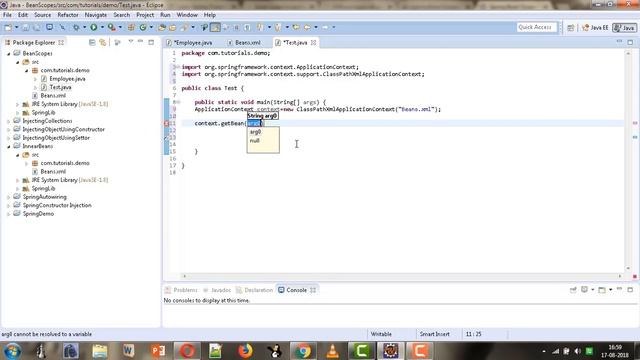Minimize the Package Explorer view
The image size is (640, 360).
140,42
